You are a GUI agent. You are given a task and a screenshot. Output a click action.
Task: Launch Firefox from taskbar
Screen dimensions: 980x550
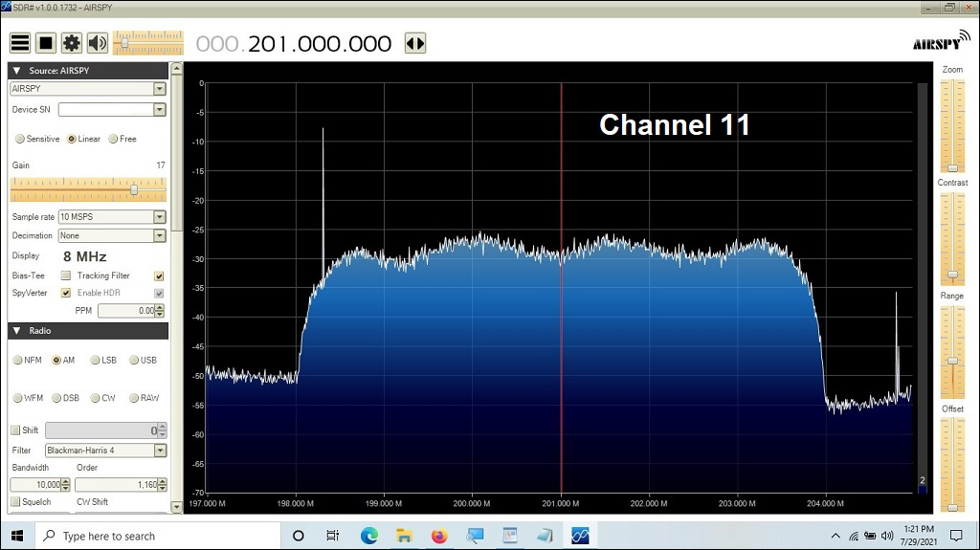point(439,536)
